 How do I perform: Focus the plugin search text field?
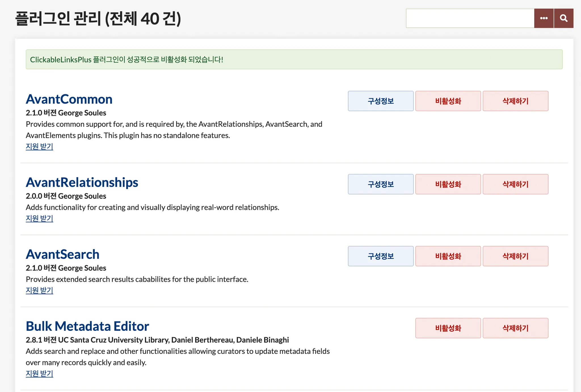pyautogui.click(x=470, y=18)
